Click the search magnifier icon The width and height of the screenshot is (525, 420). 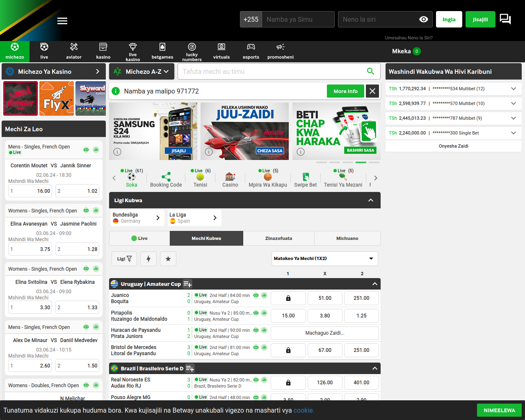[370, 71]
